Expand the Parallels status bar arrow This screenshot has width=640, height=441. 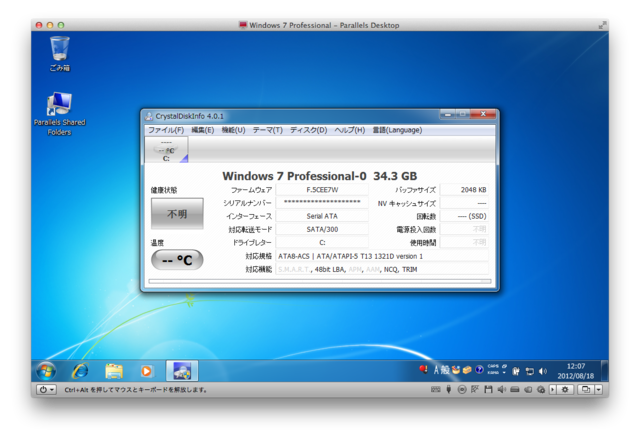point(553,390)
